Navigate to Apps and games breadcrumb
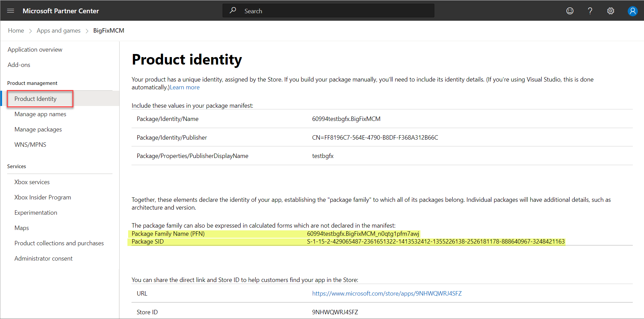The width and height of the screenshot is (644, 319). tap(58, 31)
